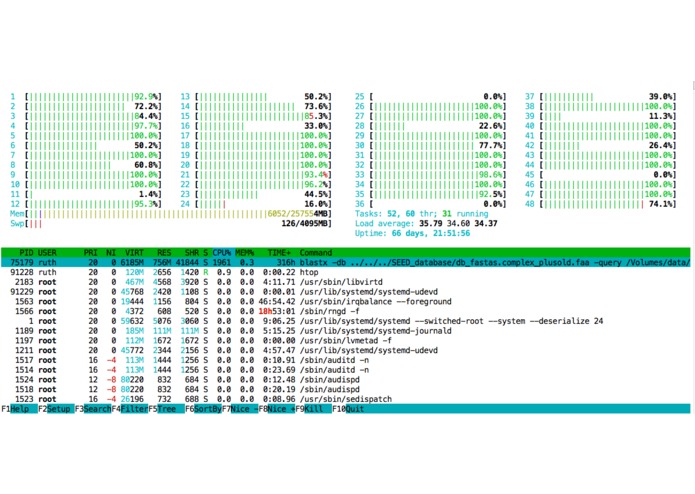Sort by the NI column header

[x=111, y=253]
